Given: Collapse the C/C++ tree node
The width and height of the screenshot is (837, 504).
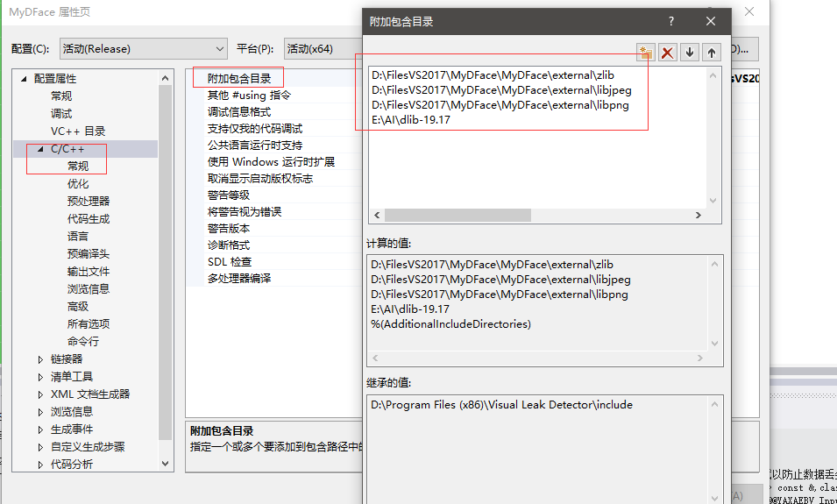Looking at the screenshot, I should (x=40, y=149).
